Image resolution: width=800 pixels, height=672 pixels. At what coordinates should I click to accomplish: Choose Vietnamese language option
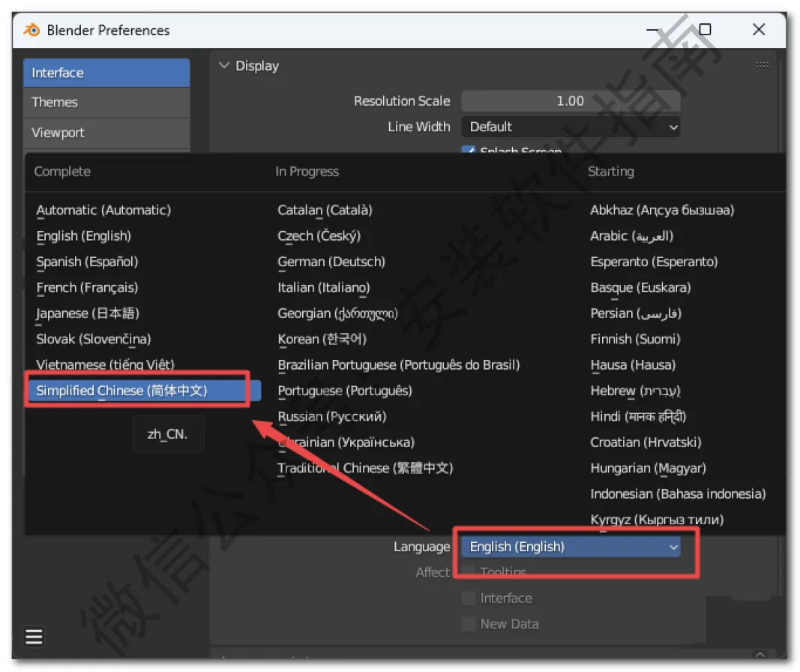[105, 364]
